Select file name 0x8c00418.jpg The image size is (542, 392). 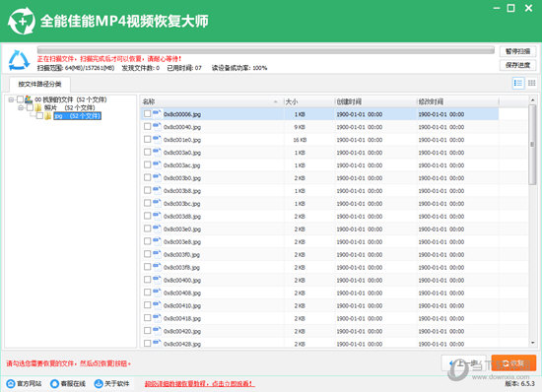182,318
